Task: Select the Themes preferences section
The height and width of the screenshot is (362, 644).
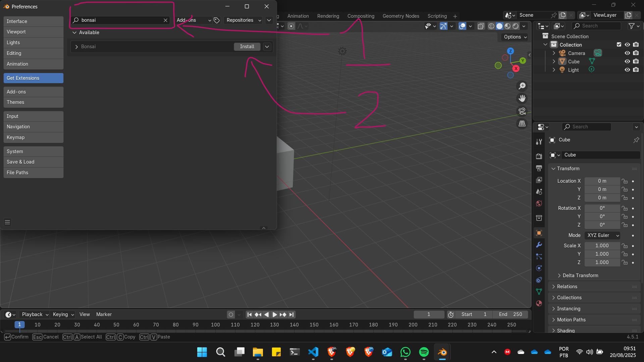Action: pyautogui.click(x=33, y=102)
